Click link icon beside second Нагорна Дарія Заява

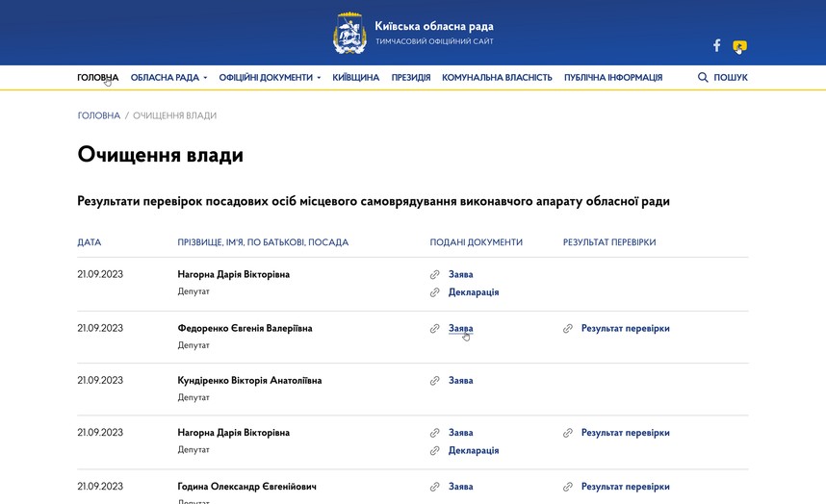coord(434,433)
